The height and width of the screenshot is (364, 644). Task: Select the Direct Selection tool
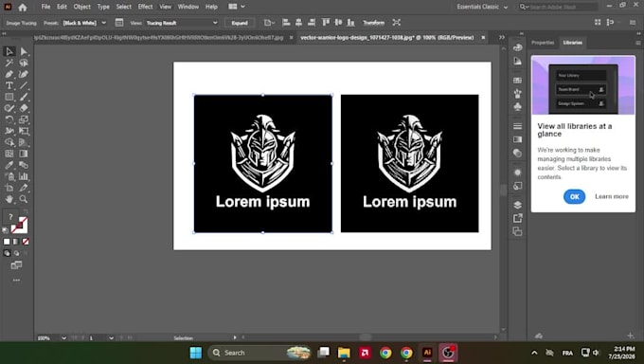(24, 51)
